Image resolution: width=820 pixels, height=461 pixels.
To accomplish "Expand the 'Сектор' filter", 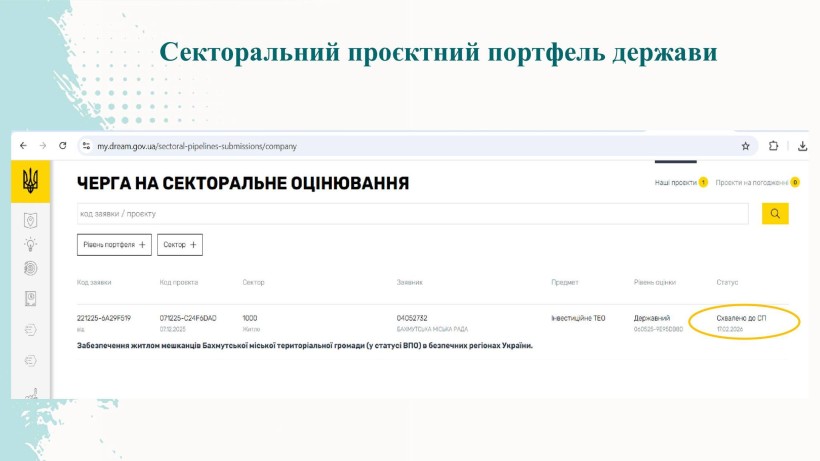I will [180, 245].
